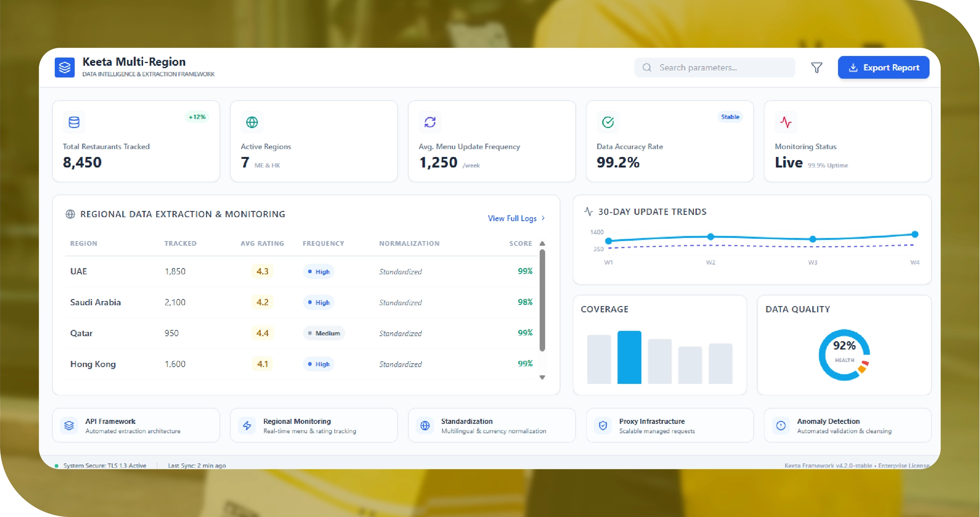Select the highlighted blue Coverage bar
Screen dimensions: 980x517
pos(629,357)
